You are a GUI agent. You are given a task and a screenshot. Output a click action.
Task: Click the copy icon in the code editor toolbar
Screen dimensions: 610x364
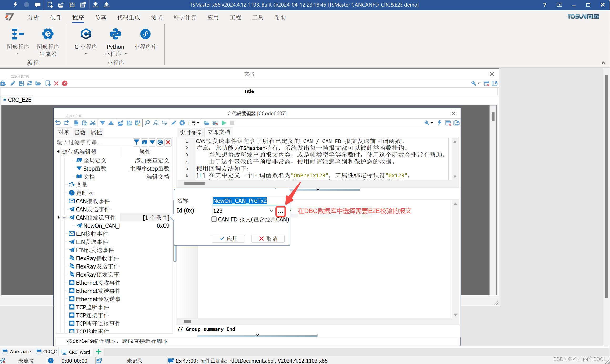(x=76, y=123)
